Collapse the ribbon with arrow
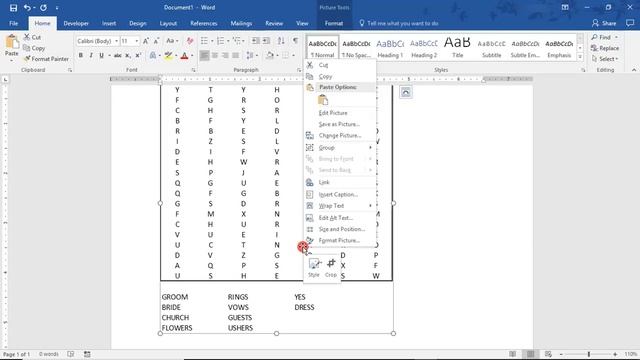Image resolution: width=640 pixels, height=360 pixels. point(634,70)
